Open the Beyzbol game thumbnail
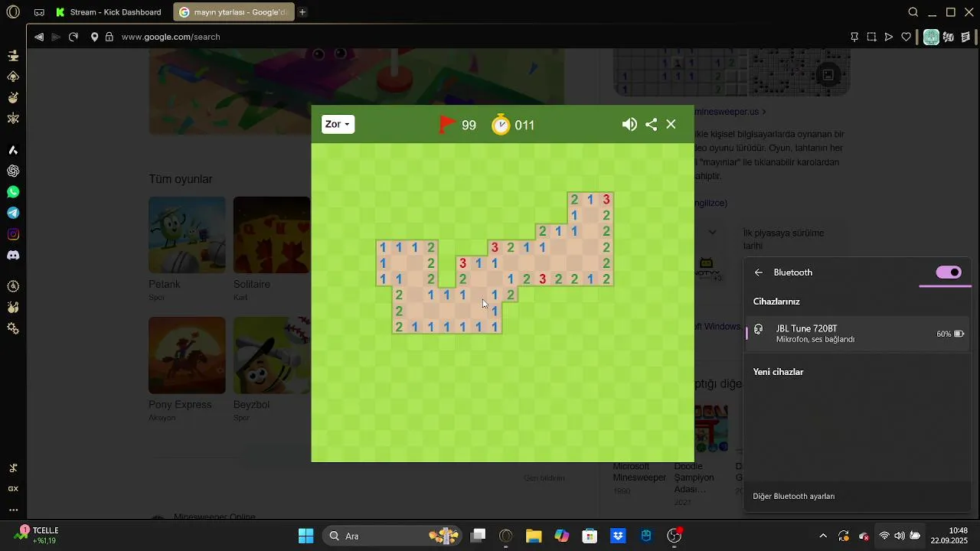This screenshot has width=980, height=551. 272,355
